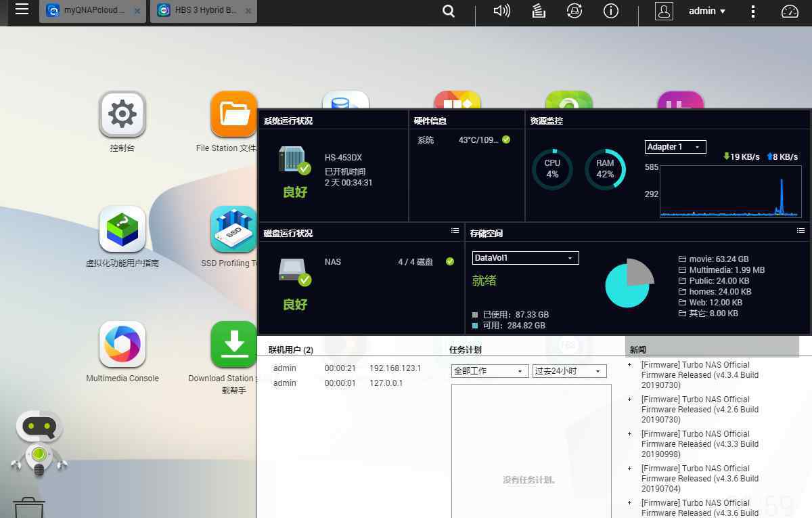Expand the v4.3.4 Build firmware news item

[x=629, y=365]
